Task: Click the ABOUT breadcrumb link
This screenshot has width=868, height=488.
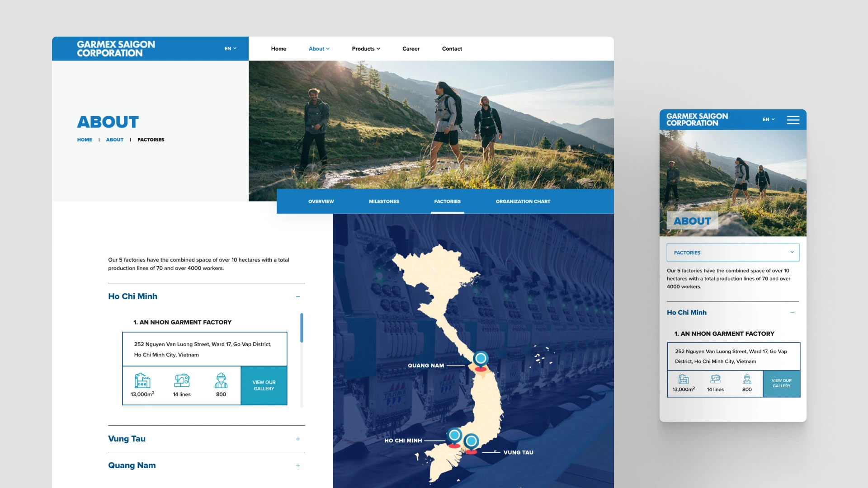Action: pyautogui.click(x=115, y=140)
